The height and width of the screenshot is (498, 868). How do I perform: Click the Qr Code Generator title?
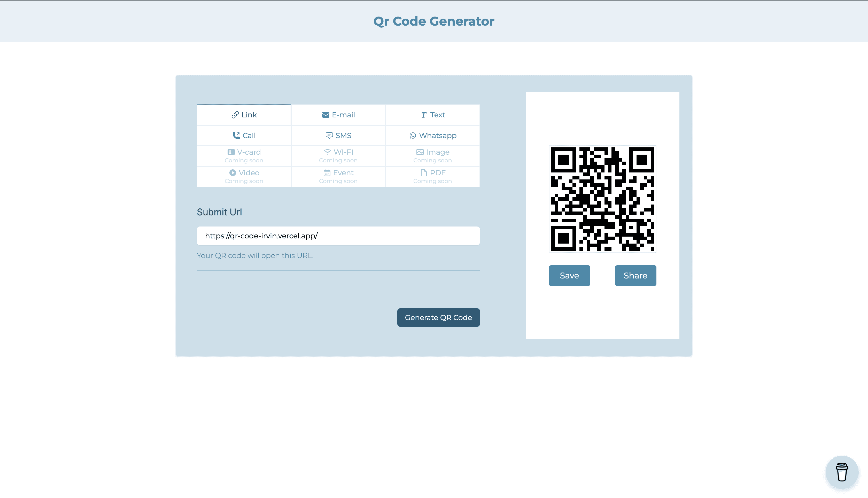point(434,21)
